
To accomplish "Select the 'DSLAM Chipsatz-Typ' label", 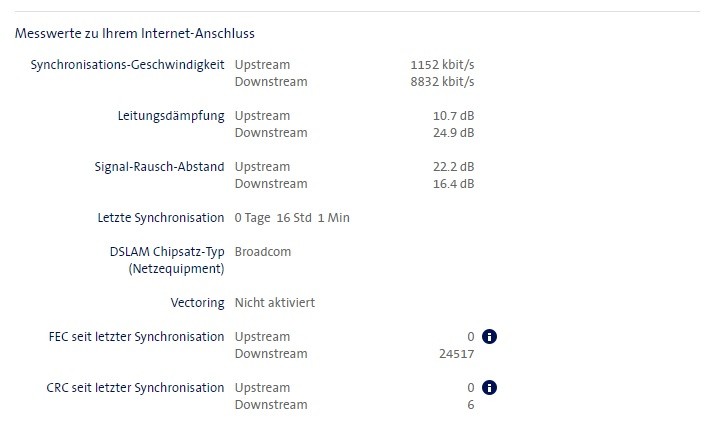I will coord(167,252).
